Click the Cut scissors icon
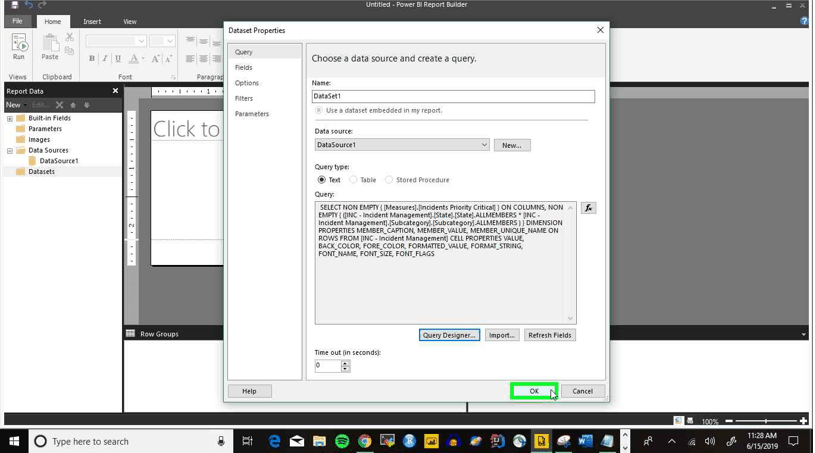 pyautogui.click(x=70, y=37)
